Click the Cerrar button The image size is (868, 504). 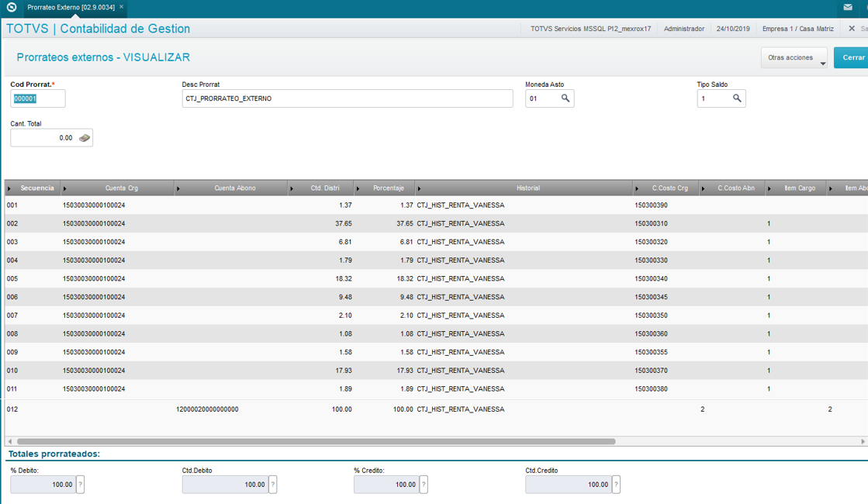click(x=852, y=57)
